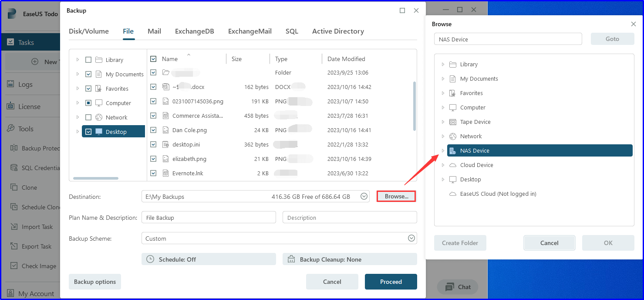The width and height of the screenshot is (644, 300).
Task: Uncheck the Dan Cole.png file checkbox
Action: (153, 130)
